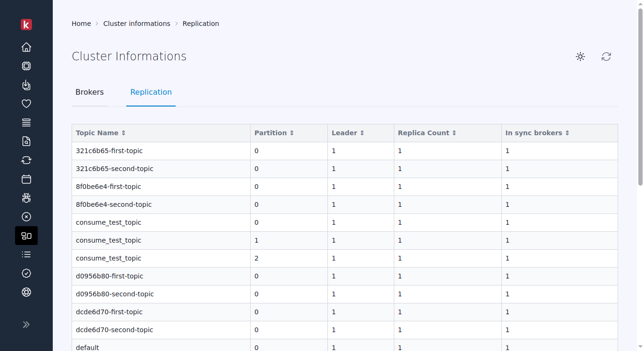This screenshot has height=351, width=644.
Task: Open the calendar icon in the sidebar
Action: tap(26, 179)
